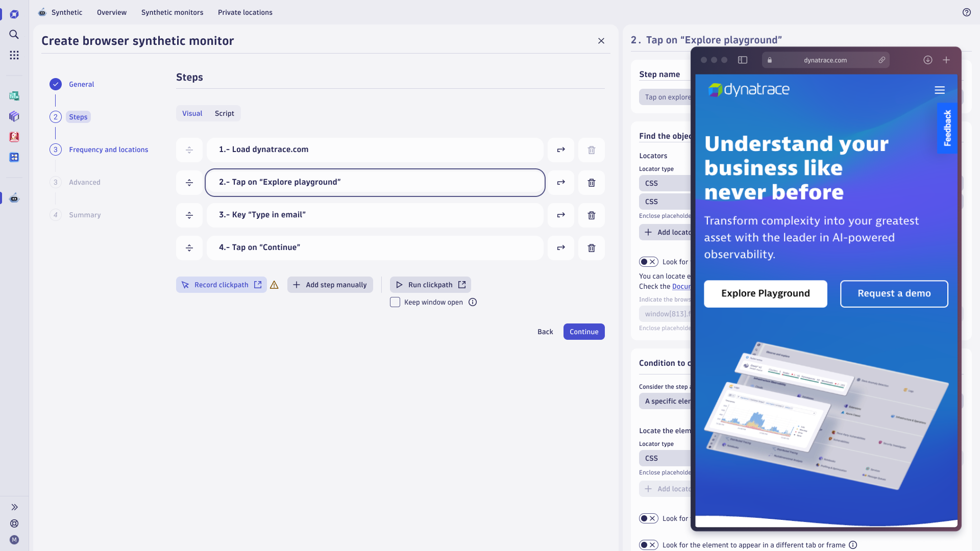Image resolution: width=980 pixels, height=551 pixels.
Task: Go to the General wizard step
Action: tap(82, 84)
